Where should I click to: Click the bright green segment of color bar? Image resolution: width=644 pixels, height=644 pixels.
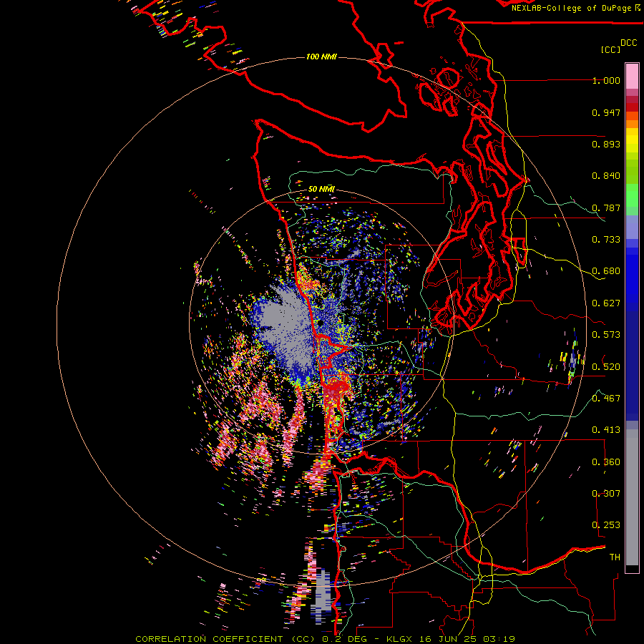[x=632, y=195]
